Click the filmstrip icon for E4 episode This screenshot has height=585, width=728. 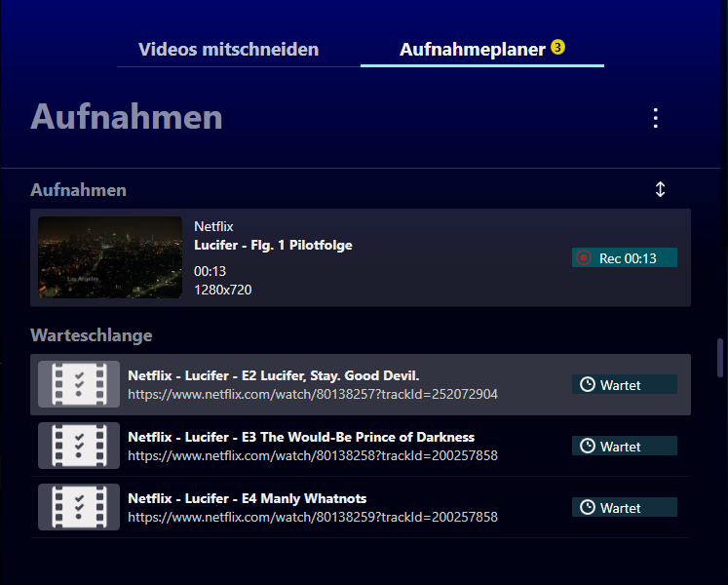(x=79, y=507)
